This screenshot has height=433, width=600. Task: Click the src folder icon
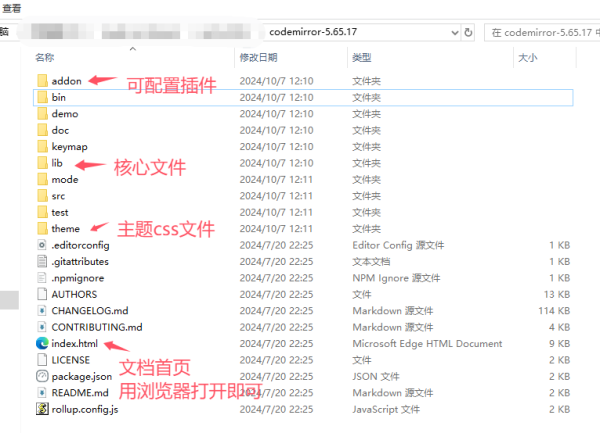[42, 196]
